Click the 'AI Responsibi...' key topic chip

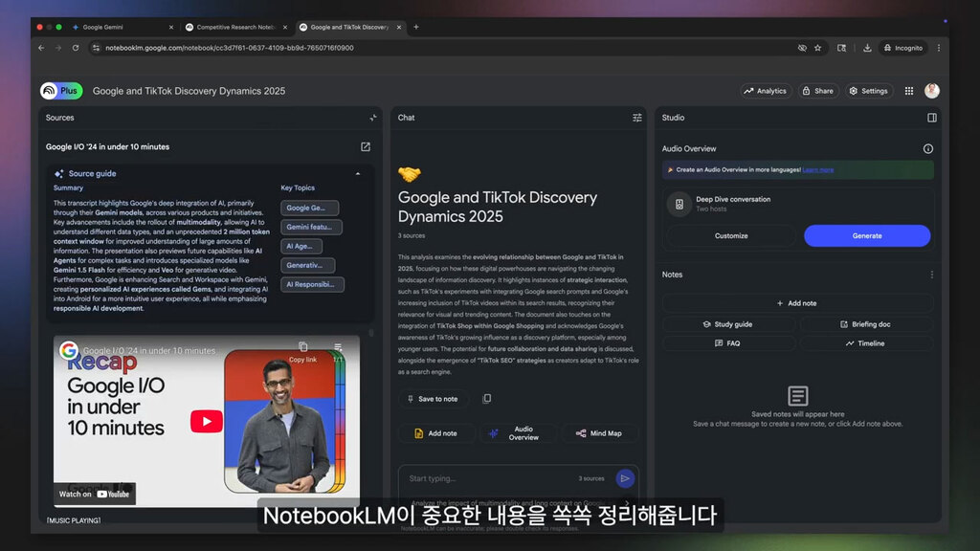[312, 284]
